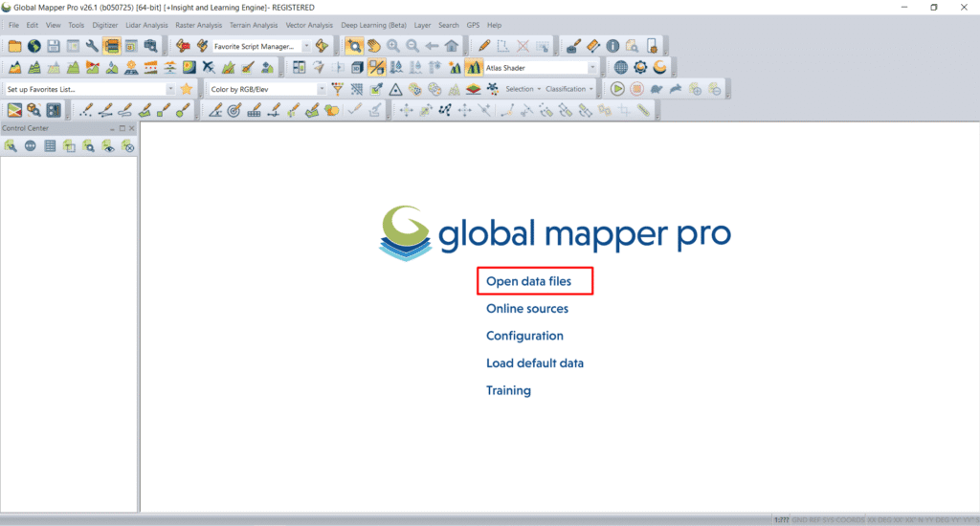Click the flight path airplane icon
This screenshot has width=980, height=526.
tap(208, 68)
